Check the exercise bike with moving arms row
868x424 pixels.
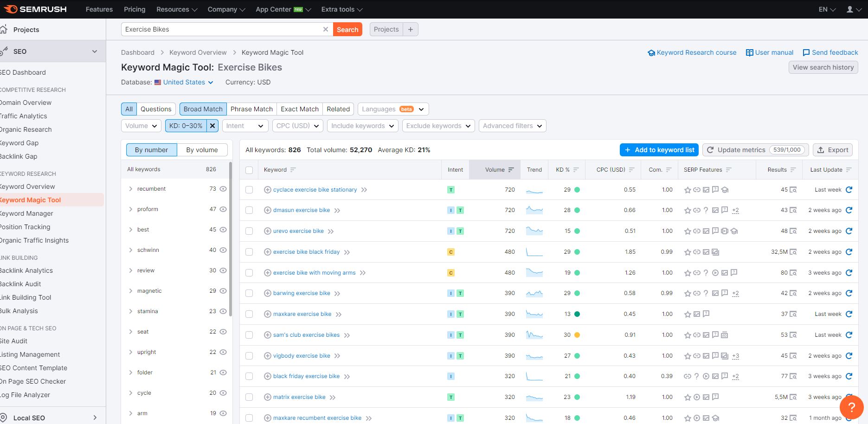point(249,273)
